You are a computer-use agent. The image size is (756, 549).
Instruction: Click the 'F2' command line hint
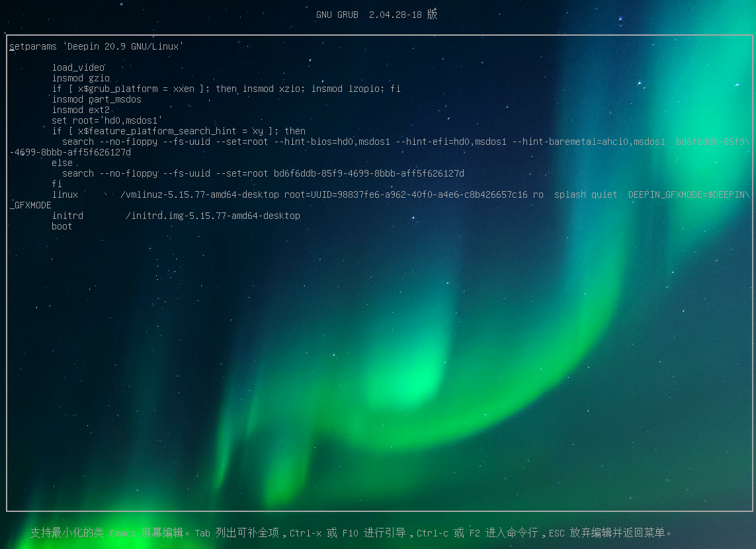point(475,533)
